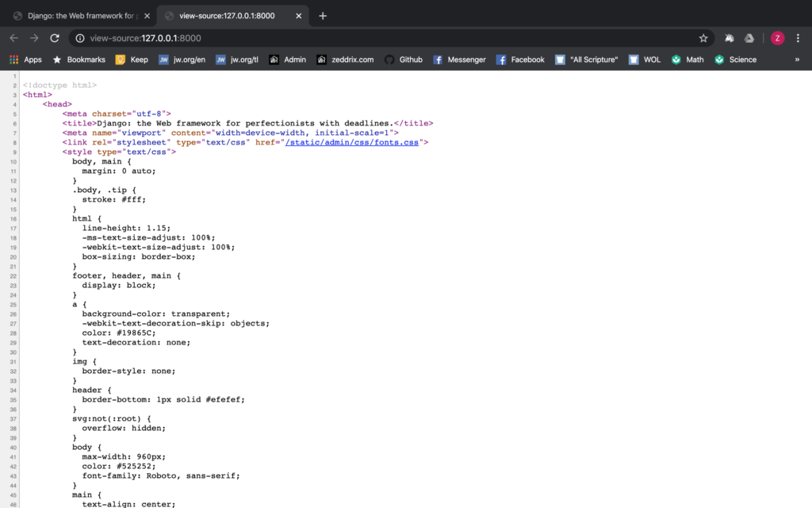Screen dimensions: 812x508
Task: Open the Messenger bookmark
Action: 459,60
